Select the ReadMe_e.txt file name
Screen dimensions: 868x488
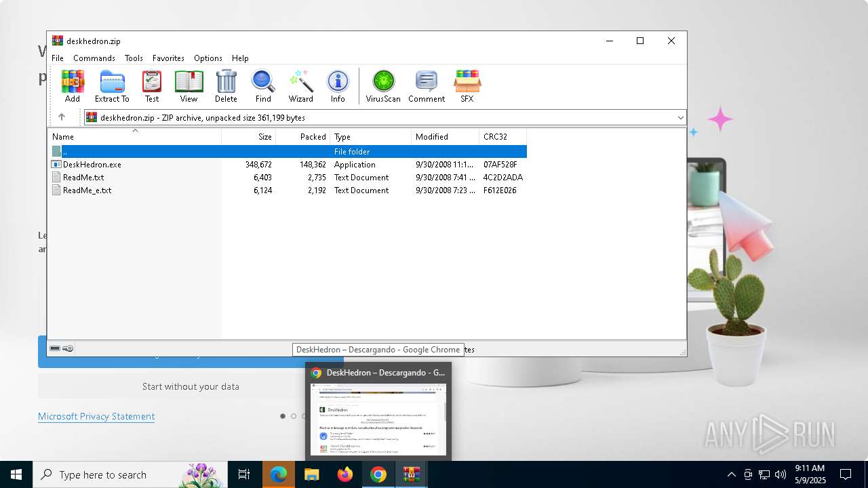tap(87, 190)
